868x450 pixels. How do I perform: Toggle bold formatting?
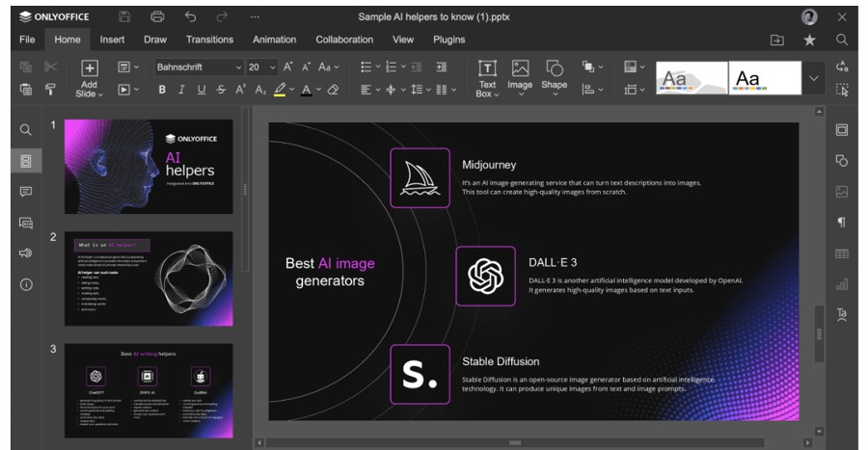coord(162,90)
